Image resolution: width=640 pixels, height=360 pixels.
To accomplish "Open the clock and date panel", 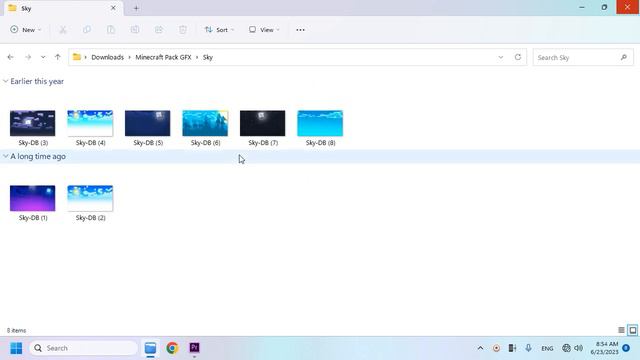I will [604, 348].
